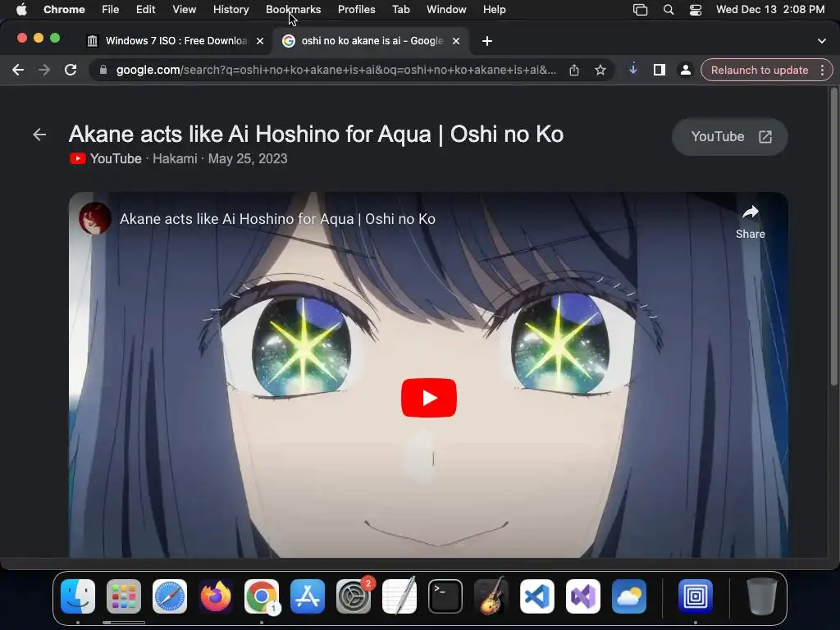Screen dimensions: 840x630
Task: Open the Window menu
Action: 446,10
